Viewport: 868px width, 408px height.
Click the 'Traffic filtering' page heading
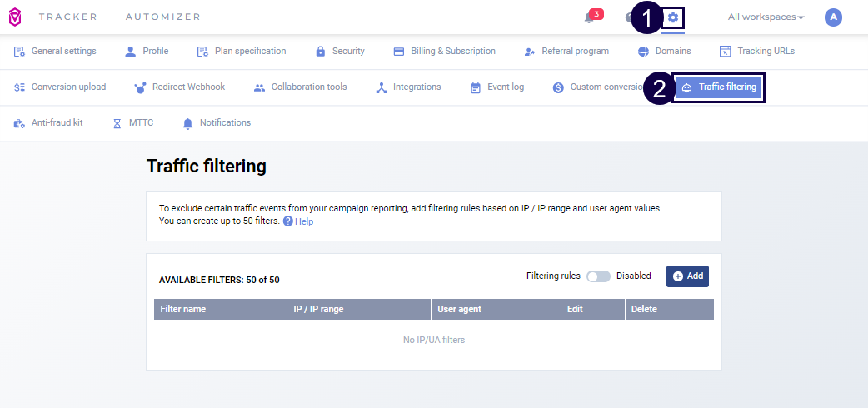[207, 166]
